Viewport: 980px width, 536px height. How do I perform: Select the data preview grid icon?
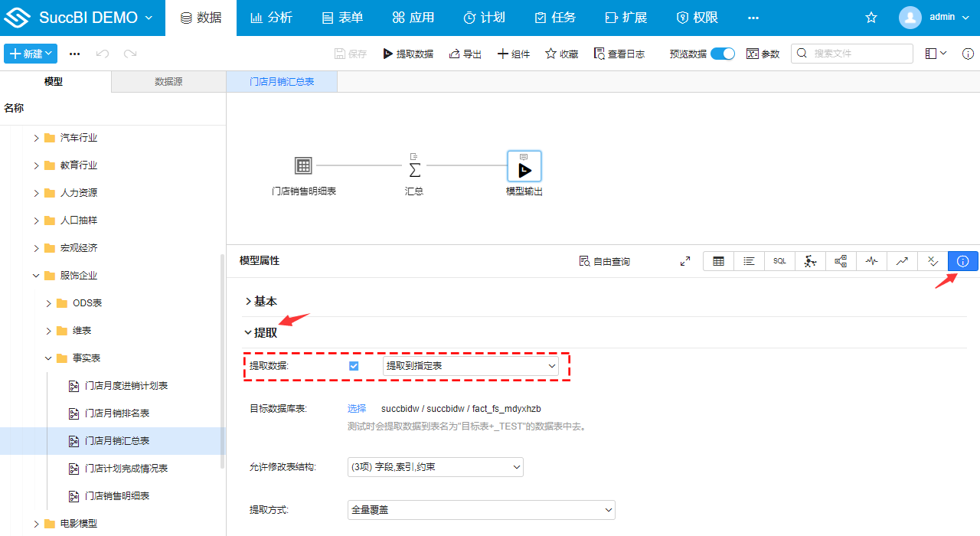718,261
